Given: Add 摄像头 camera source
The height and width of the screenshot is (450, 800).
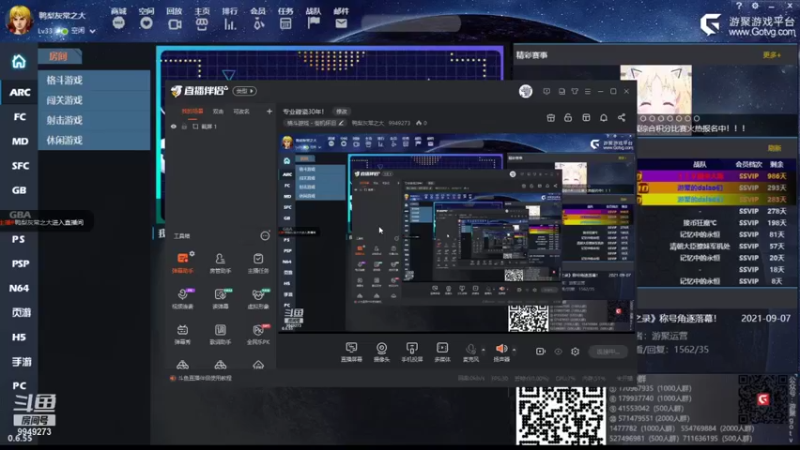Looking at the screenshot, I should click(x=382, y=352).
